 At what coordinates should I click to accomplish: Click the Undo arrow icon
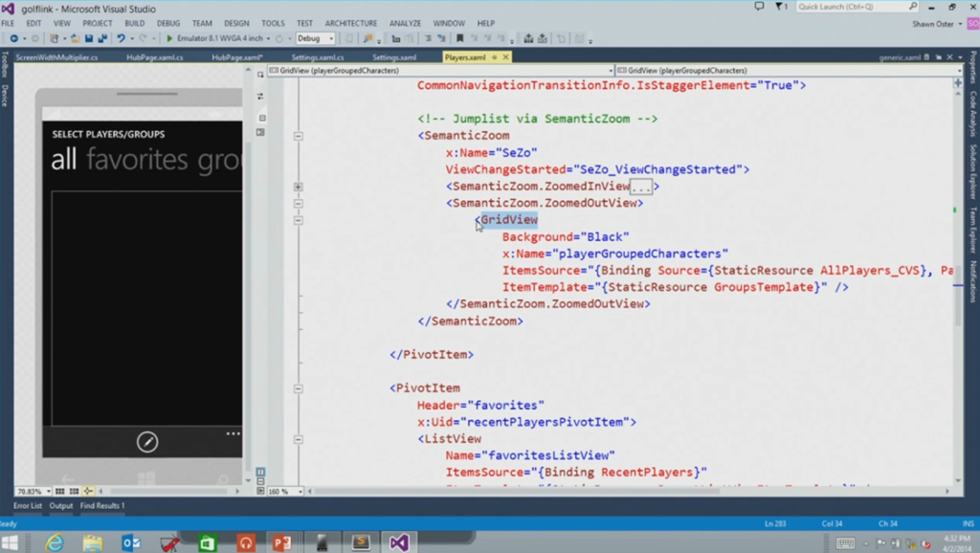click(x=121, y=38)
